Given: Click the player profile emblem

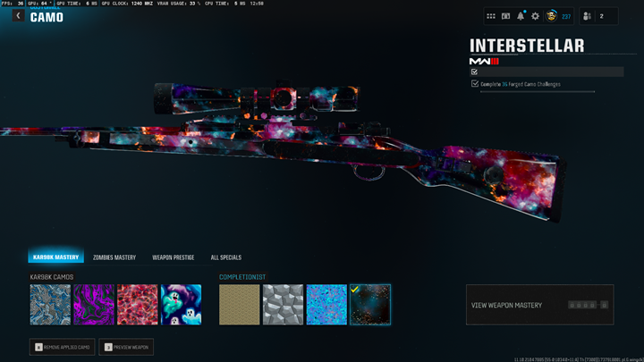Looking at the screenshot, I should (x=551, y=16).
